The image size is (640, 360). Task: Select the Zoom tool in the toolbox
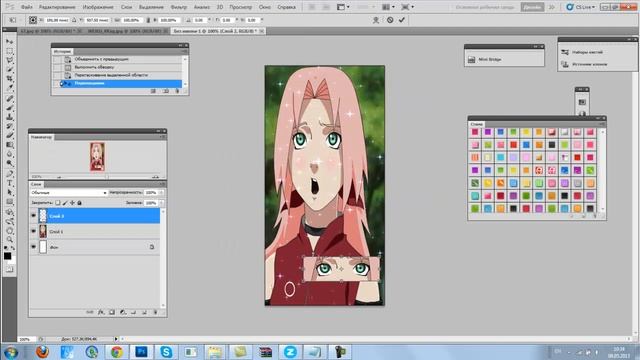[x=9, y=240]
